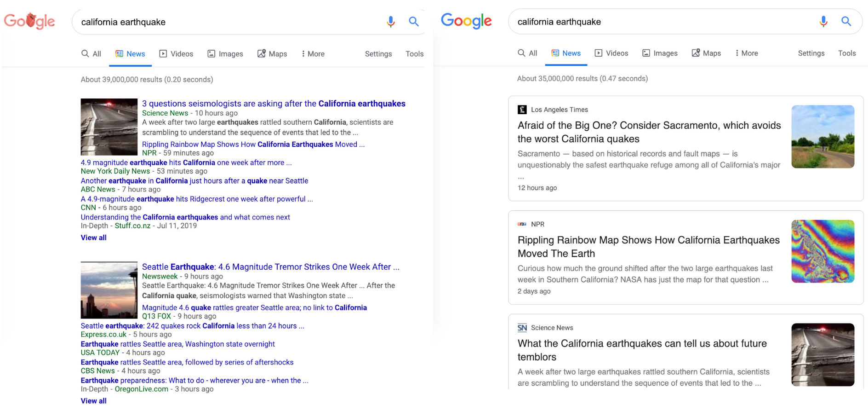Open 'Understanding the California earthquakes' link
Image resolution: width=868 pixels, height=411 pixels.
point(185,217)
